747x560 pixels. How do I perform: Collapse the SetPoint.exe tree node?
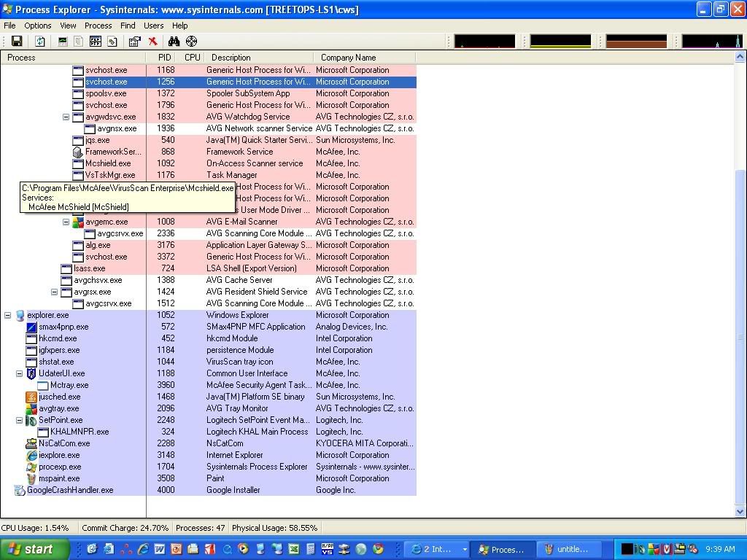tap(20, 421)
